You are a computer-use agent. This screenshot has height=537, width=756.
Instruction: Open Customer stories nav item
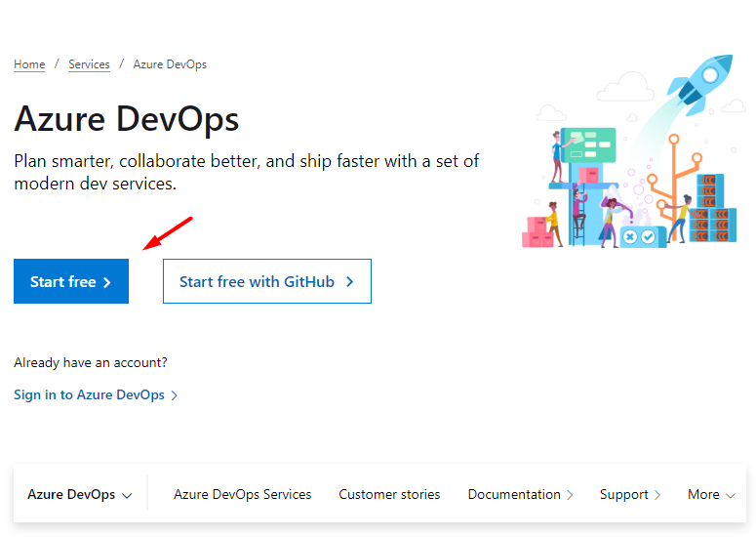pyautogui.click(x=389, y=495)
